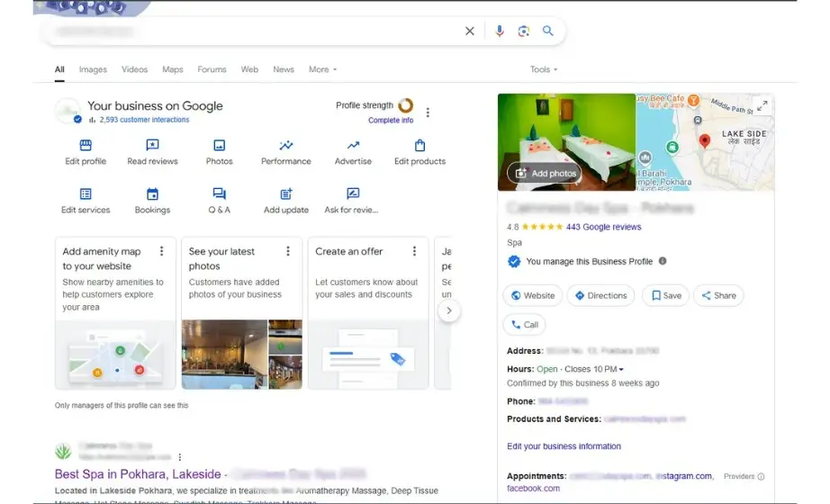The width and height of the screenshot is (830, 504).
Task: Open the Edit profile icon
Action: [x=86, y=146]
